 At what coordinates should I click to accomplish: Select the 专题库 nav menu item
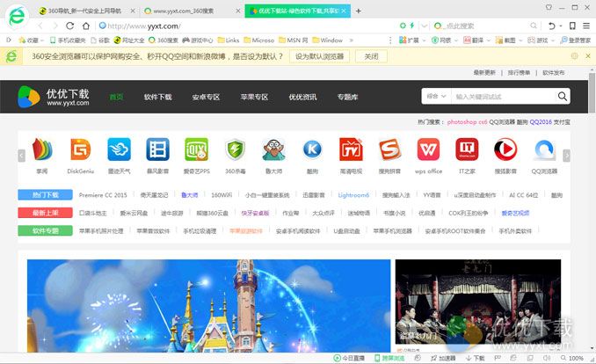347,97
